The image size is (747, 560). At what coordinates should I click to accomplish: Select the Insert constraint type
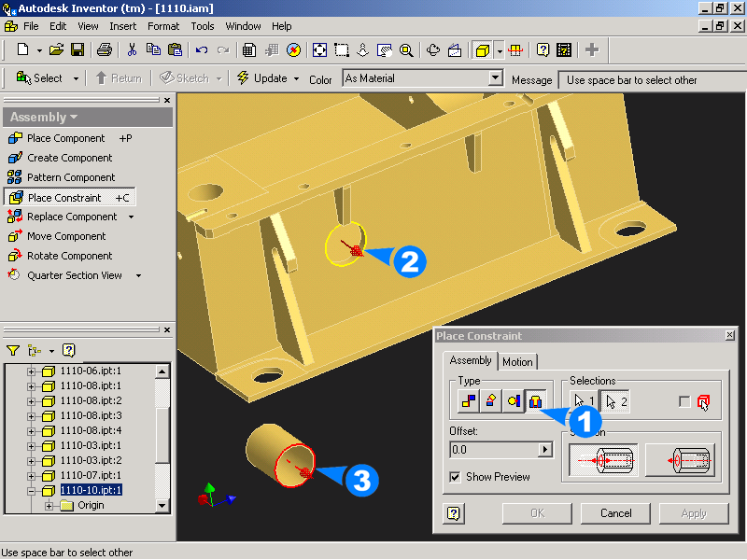point(535,401)
